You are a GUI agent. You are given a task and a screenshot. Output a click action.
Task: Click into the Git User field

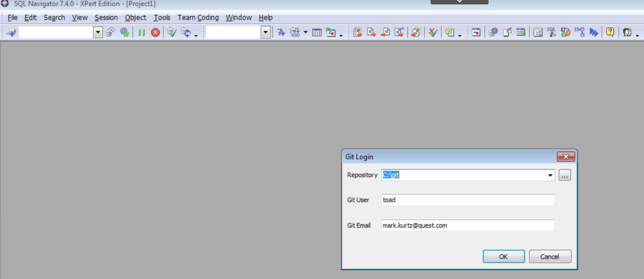click(x=468, y=200)
